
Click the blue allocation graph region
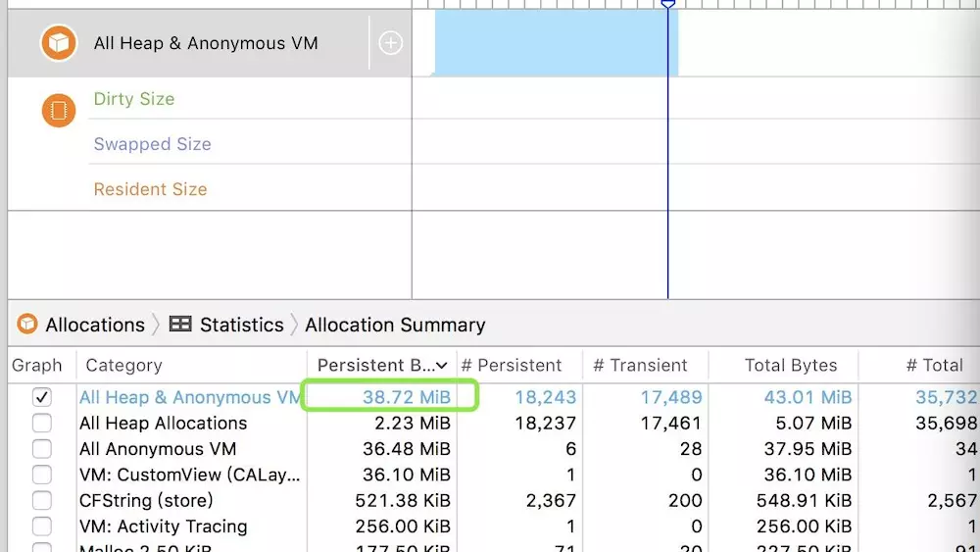[557, 42]
